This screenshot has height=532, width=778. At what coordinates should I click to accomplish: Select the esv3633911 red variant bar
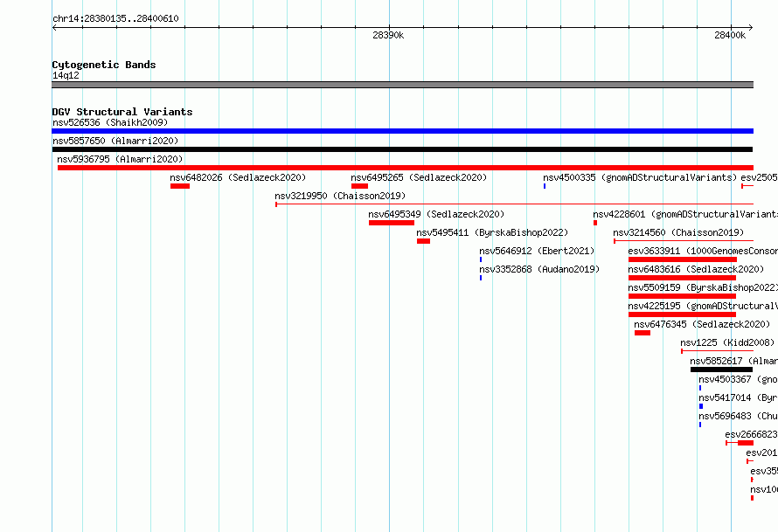(x=683, y=259)
